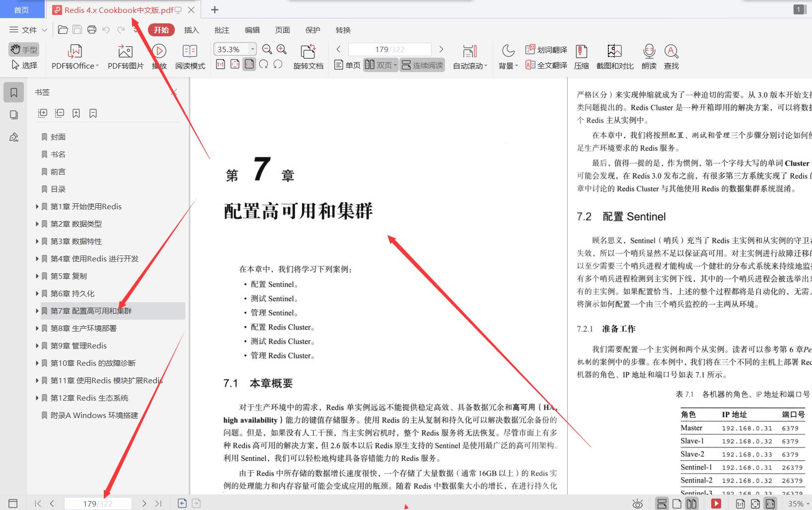Select the 手型 hand tool
812x510 pixels.
click(24, 49)
